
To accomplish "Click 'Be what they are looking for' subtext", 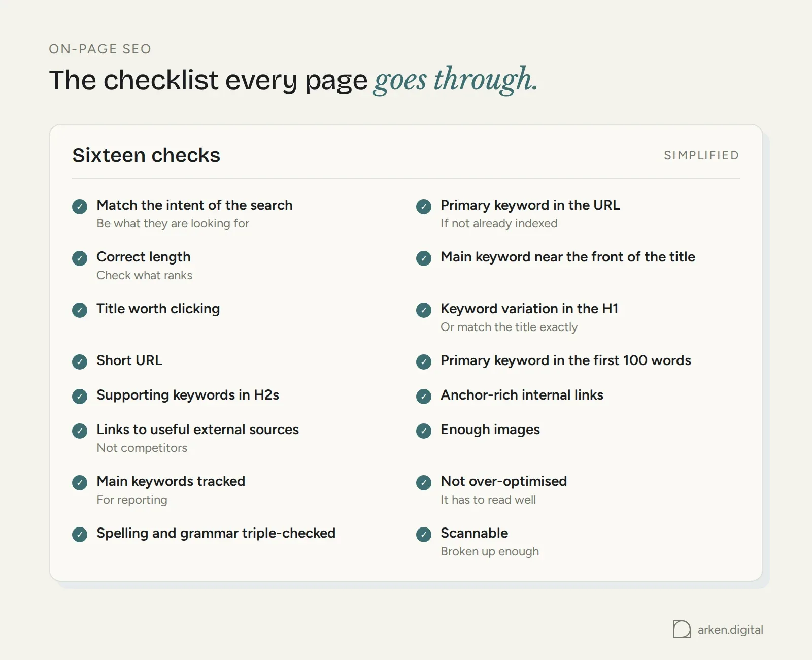I will point(173,223).
